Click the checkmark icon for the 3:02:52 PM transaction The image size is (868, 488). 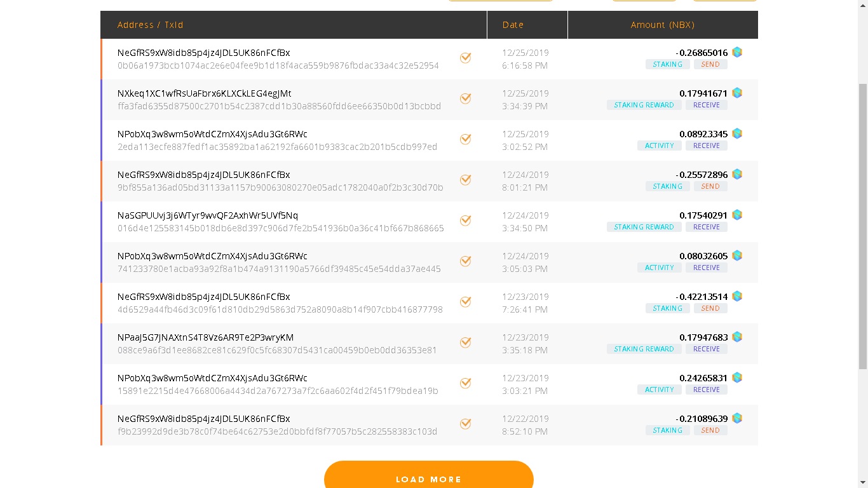[x=466, y=139]
